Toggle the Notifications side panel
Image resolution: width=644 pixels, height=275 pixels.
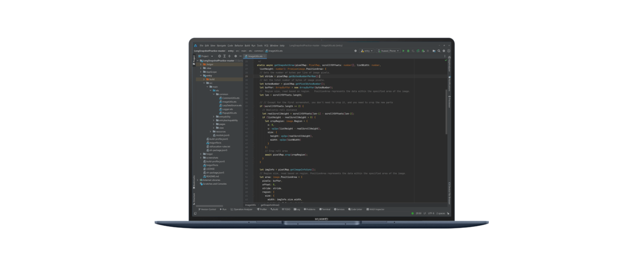(449, 84)
